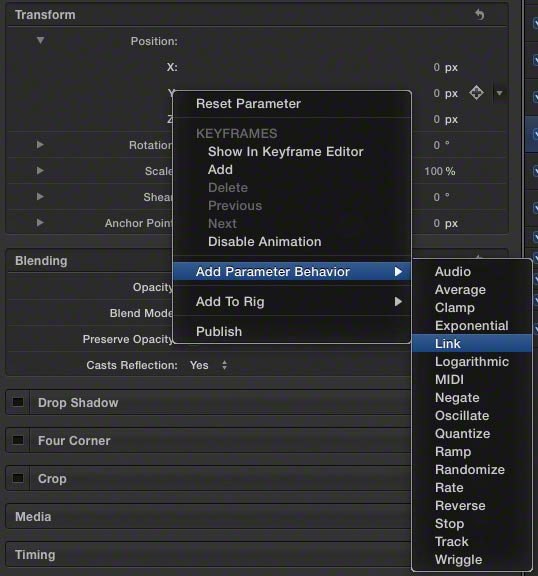Select the Negate parameter behavior

pyautogui.click(x=472, y=398)
